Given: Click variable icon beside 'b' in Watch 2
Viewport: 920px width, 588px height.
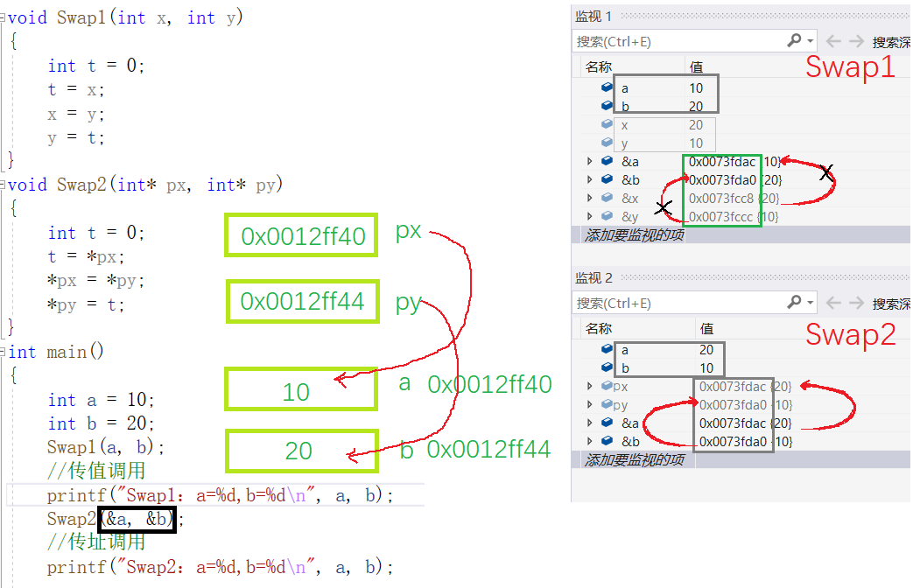Looking at the screenshot, I should tap(607, 367).
